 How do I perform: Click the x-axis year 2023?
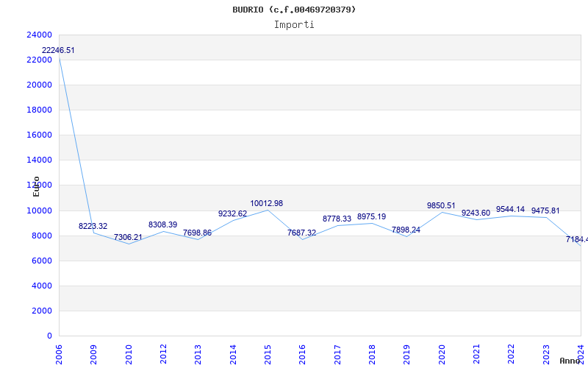[x=546, y=355]
